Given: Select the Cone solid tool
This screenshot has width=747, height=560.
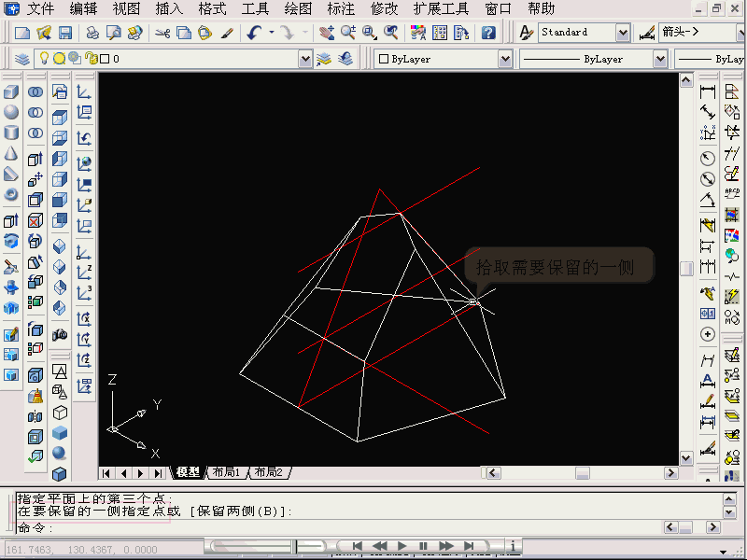Looking at the screenshot, I should click(x=11, y=153).
